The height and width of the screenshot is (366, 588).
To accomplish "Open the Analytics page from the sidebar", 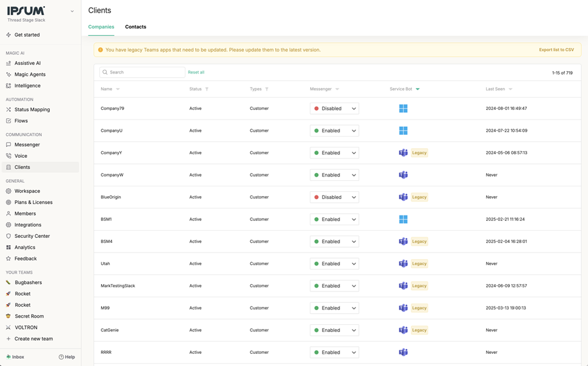I will [x=24, y=247].
